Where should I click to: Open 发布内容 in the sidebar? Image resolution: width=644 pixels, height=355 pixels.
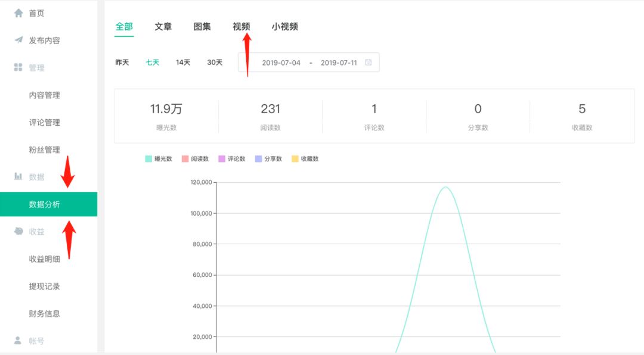pyautogui.click(x=44, y=41)
